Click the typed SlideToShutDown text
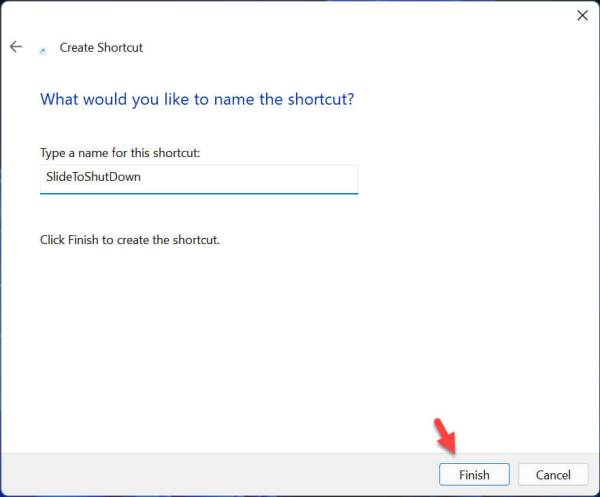Screen dimensions: 600x497 click(x=94, y=178)
